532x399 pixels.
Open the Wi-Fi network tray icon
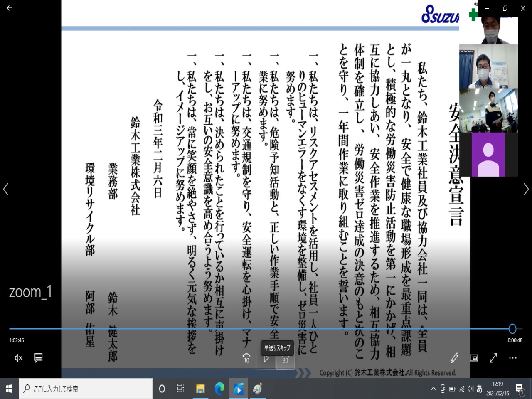pos(462,389)
